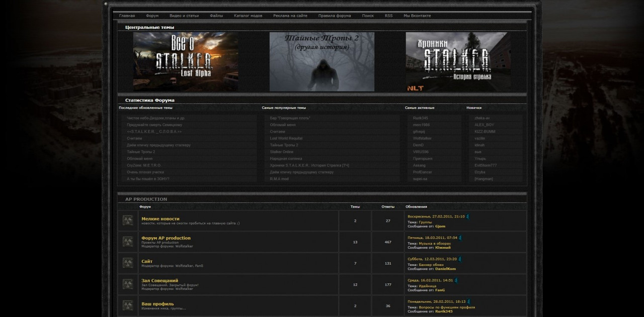Open Правила форума in the top menu

(335, 16)
